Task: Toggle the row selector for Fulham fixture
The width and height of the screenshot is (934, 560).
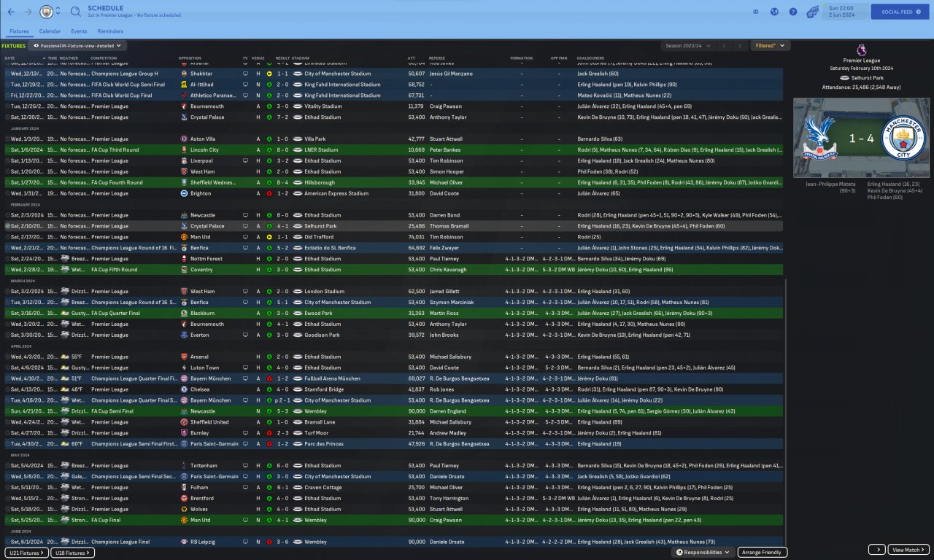Action: pos(8,487)
